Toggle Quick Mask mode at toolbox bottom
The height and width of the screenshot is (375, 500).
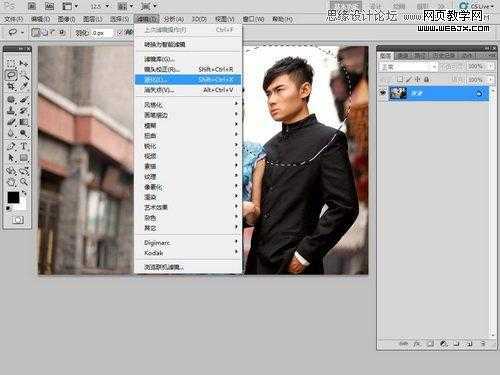click(17, 220)
